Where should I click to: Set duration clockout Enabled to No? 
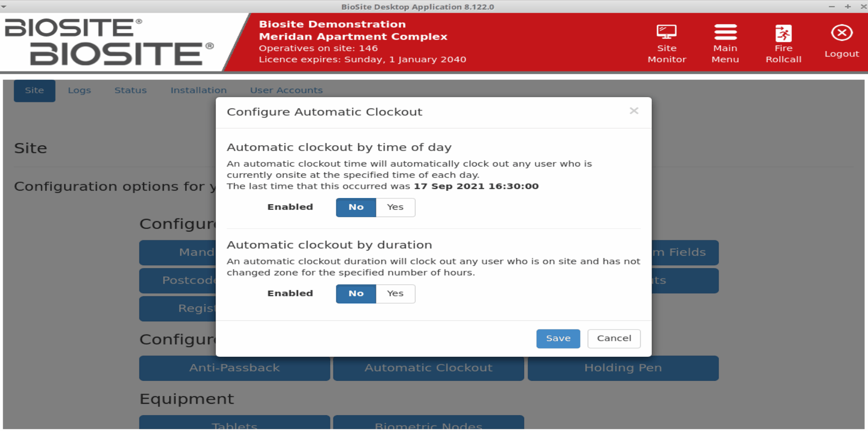click(356, 294)
